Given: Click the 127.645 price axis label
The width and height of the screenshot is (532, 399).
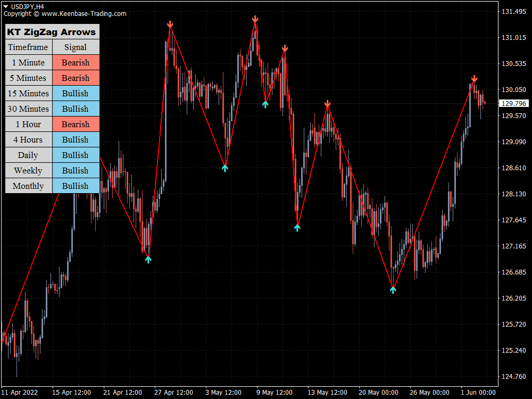Looking at the screenshot, I should pos(514,220).
